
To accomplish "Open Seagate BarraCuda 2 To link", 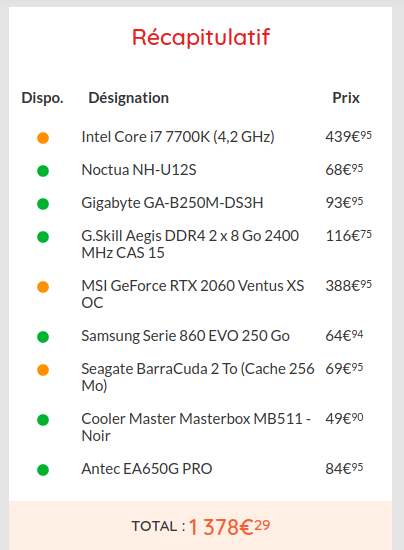I will [198, 377].
